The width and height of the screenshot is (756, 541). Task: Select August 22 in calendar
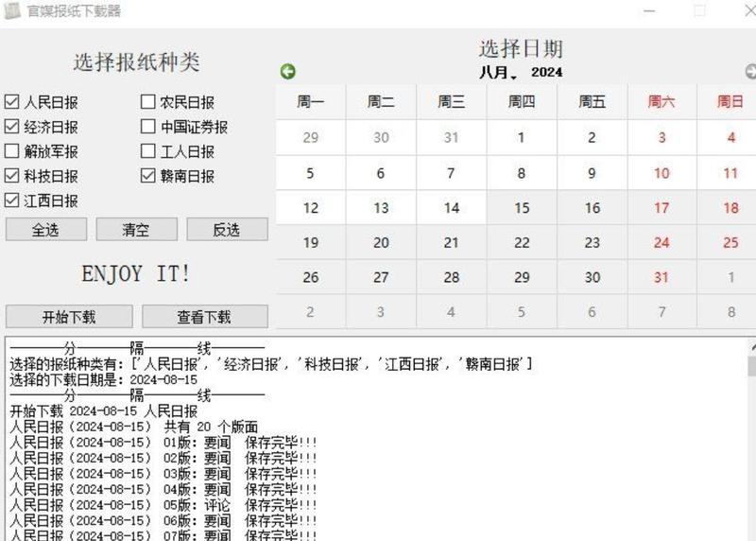coord(522,242)
